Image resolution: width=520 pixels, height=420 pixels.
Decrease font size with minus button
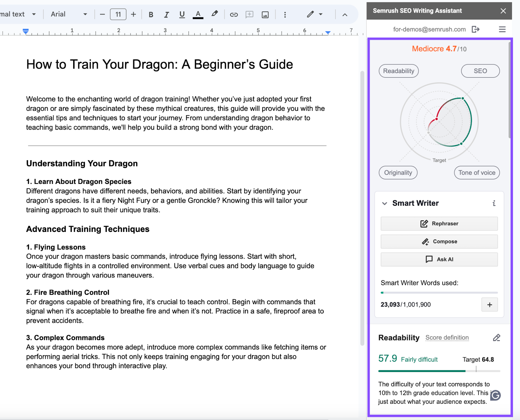(x=102, y=15)
